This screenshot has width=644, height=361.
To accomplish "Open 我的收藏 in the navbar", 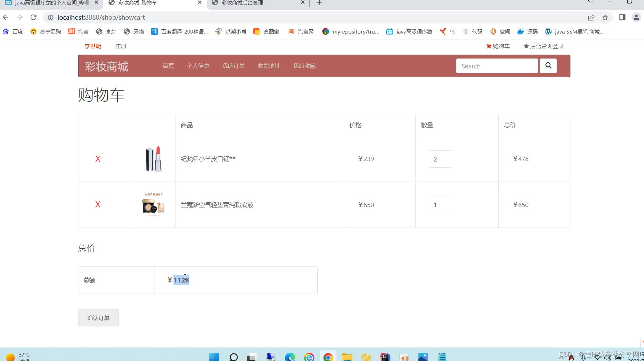I will [x=304, y=66].
